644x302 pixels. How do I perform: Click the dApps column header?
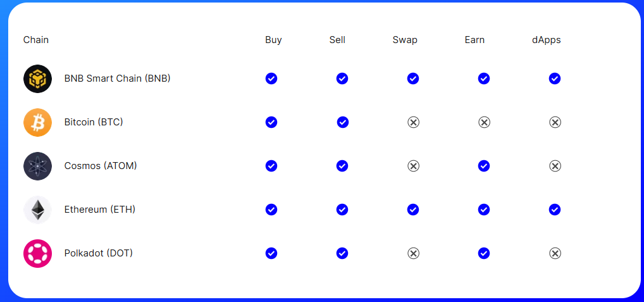coord(546,40)
